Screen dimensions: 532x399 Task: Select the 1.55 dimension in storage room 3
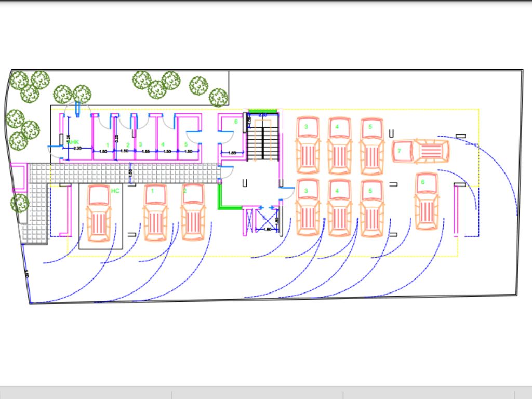[145, 151]
